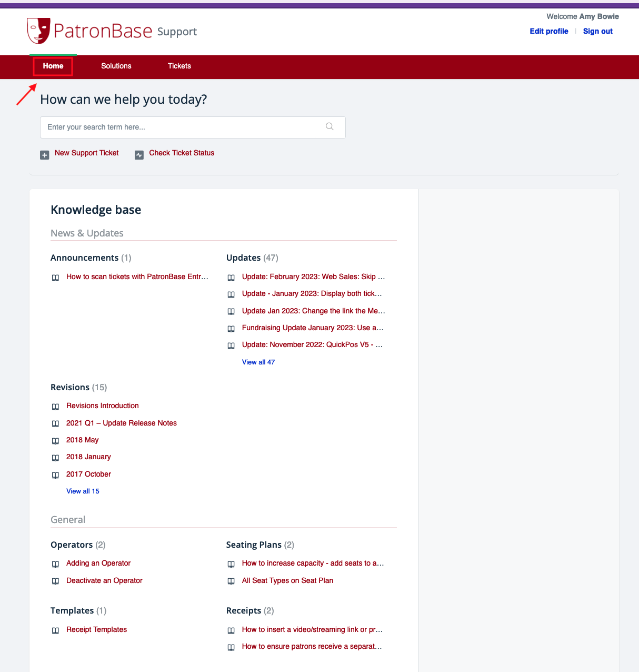Click the PatronBase mask logo
This screenshot has height=672, width=639.
38,31
